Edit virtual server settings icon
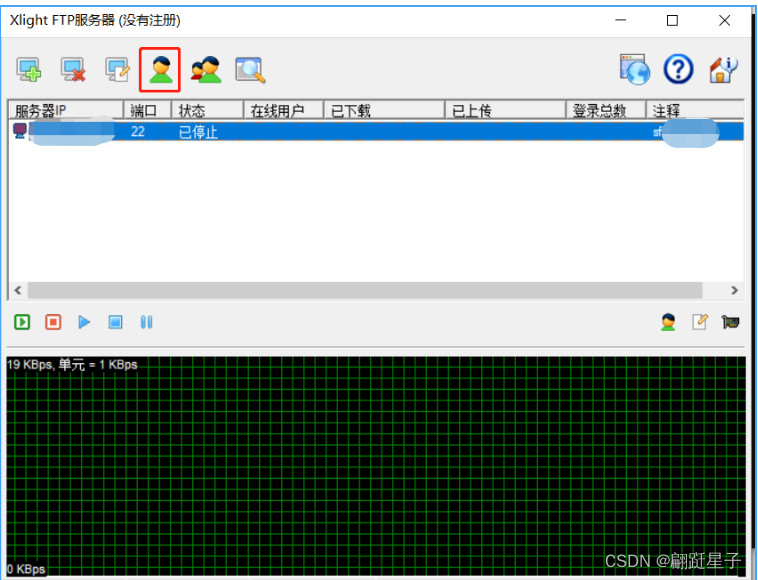This screenshot has height=580, width=758. pos(117,70)
